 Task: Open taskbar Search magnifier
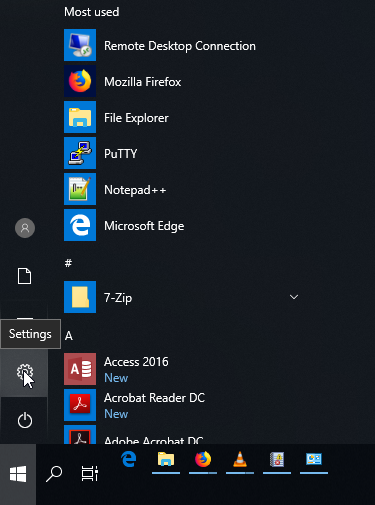pos(54,474)
